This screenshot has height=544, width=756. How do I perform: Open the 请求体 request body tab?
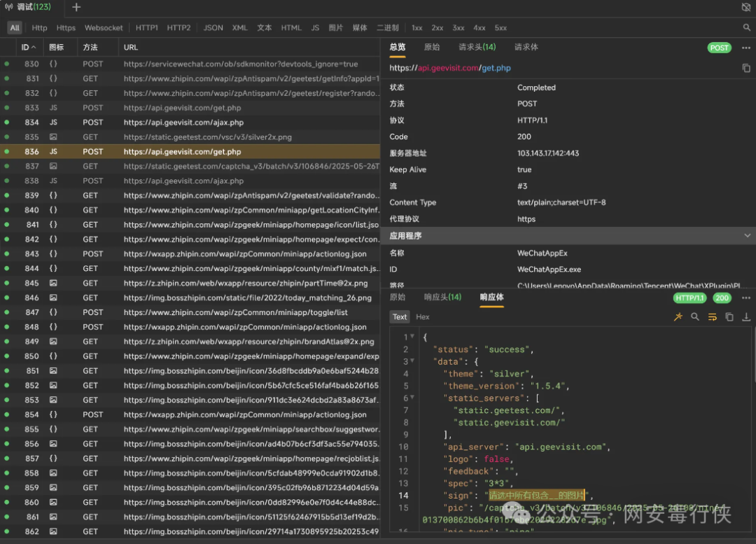click(526, 47)
